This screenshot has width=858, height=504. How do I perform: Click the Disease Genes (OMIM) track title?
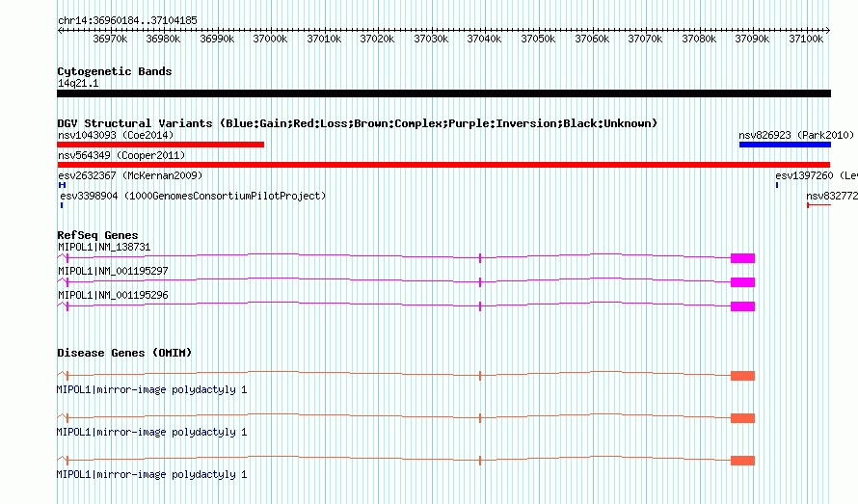pyautogui.click(x=124, y=353)
